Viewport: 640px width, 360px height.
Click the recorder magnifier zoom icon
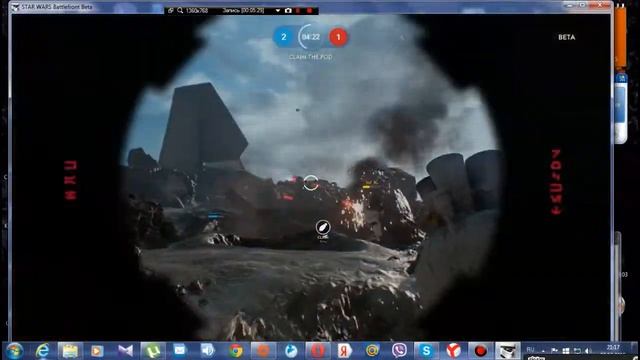pos(180,11)
